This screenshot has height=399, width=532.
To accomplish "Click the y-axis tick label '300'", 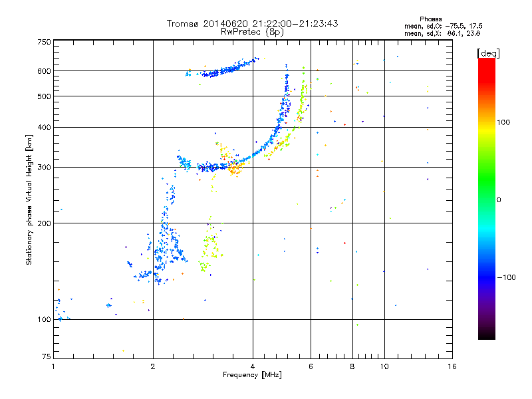I will (44, 167).
